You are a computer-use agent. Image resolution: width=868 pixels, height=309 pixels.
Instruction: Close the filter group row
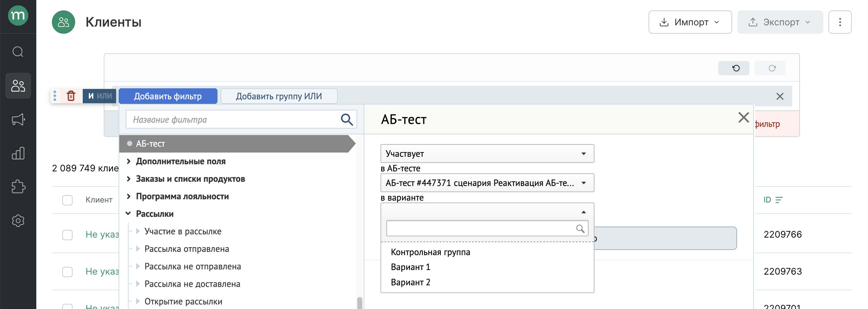pyautogui.click(x=780, y=96)
